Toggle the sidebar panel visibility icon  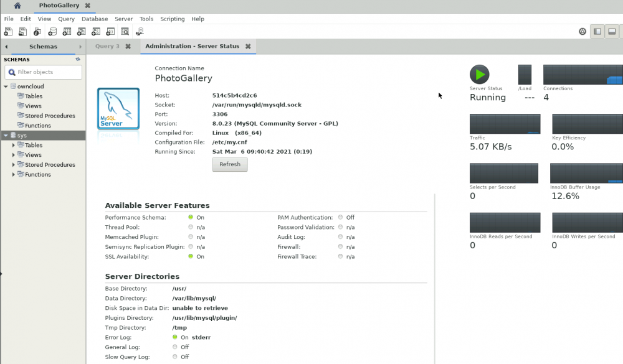pos(597,31)
